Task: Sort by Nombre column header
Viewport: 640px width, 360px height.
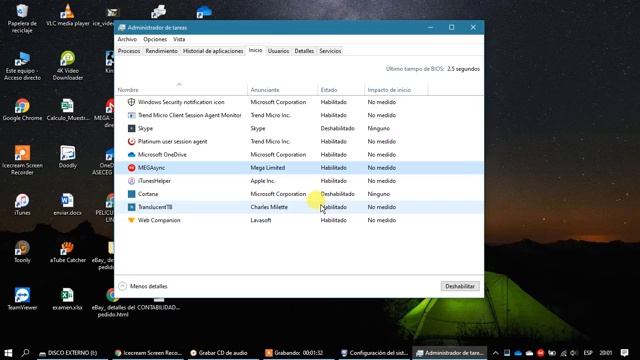Action: (181, 89)
